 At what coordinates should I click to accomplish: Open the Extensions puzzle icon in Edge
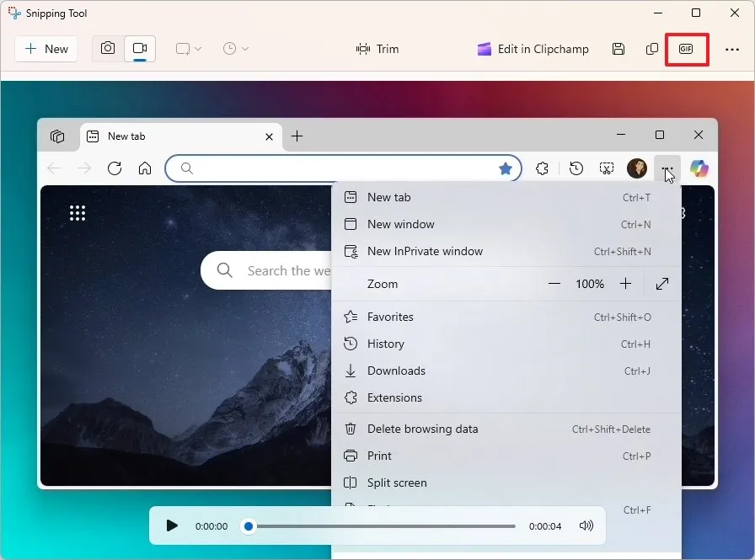tap(542, 168)
